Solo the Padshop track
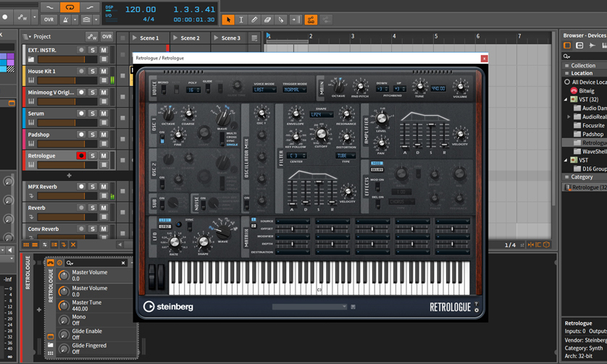Viewport: 607px width, 364px height. click(x=93, y=135)
